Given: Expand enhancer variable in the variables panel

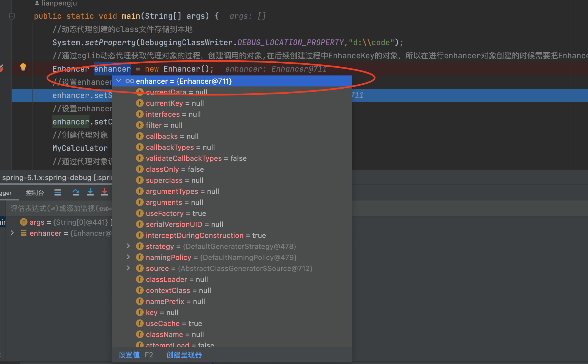Looking at the screenshot, I should [x=12, y=233].
